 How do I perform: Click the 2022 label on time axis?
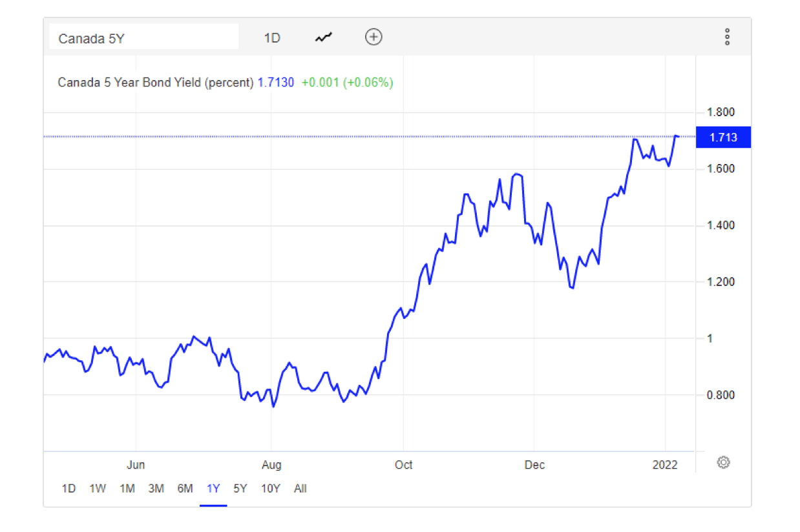click(x=665, y=465)
